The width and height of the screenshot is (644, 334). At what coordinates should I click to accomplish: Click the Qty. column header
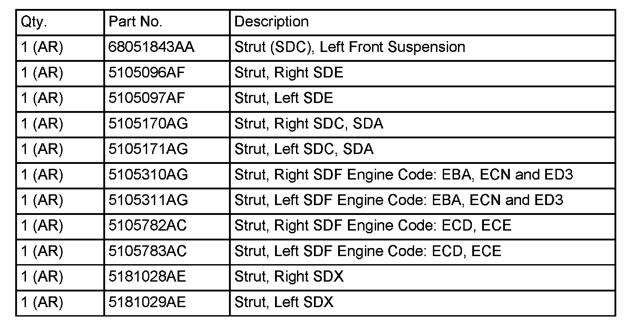tap(34, 22)
